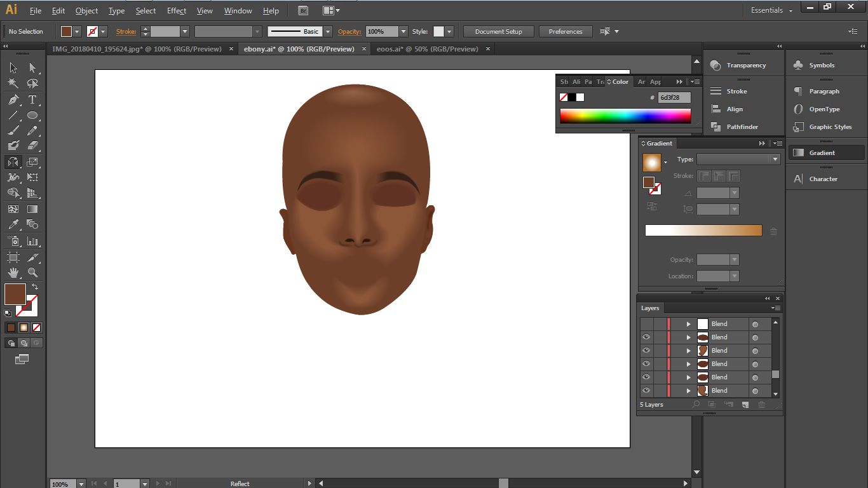Choose the Line Segment tool
This screenshot has width=868, height=488.
[x=13, y=115]
